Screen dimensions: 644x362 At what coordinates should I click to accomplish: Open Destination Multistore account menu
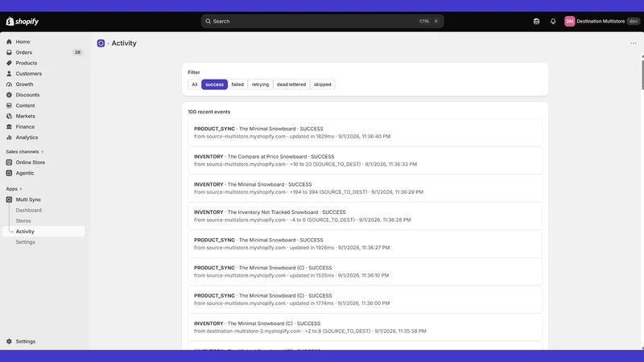point(602,22)
